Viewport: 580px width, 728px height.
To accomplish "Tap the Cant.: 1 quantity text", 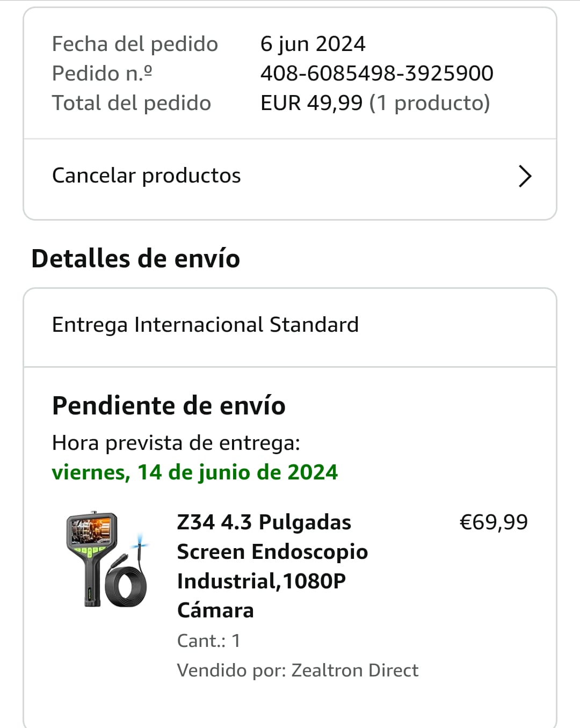I will pos(208,640).
